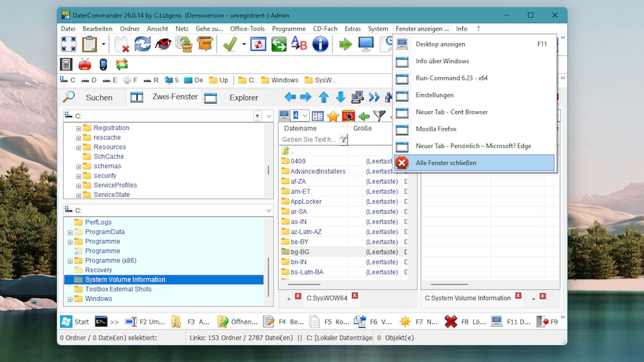
Task: Open the upper C: drive path dropdown
Action: (x=268, y=116)
